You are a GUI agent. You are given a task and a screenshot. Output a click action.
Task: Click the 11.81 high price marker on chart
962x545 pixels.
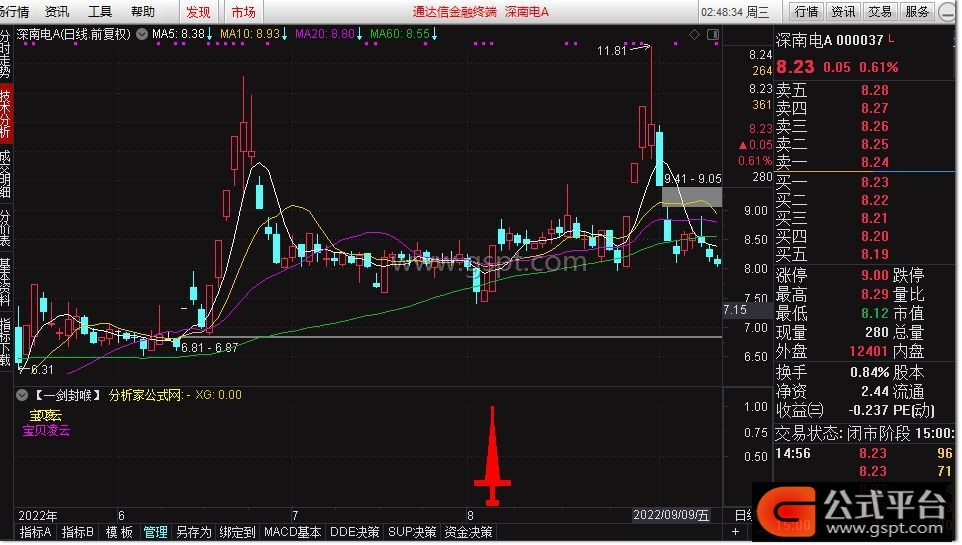[612, 51]
